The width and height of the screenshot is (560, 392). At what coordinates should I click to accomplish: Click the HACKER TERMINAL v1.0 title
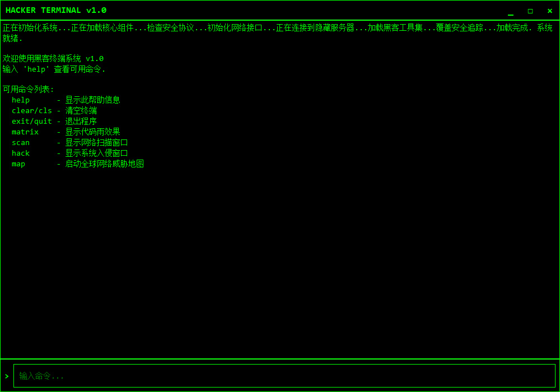click(56, 10)
